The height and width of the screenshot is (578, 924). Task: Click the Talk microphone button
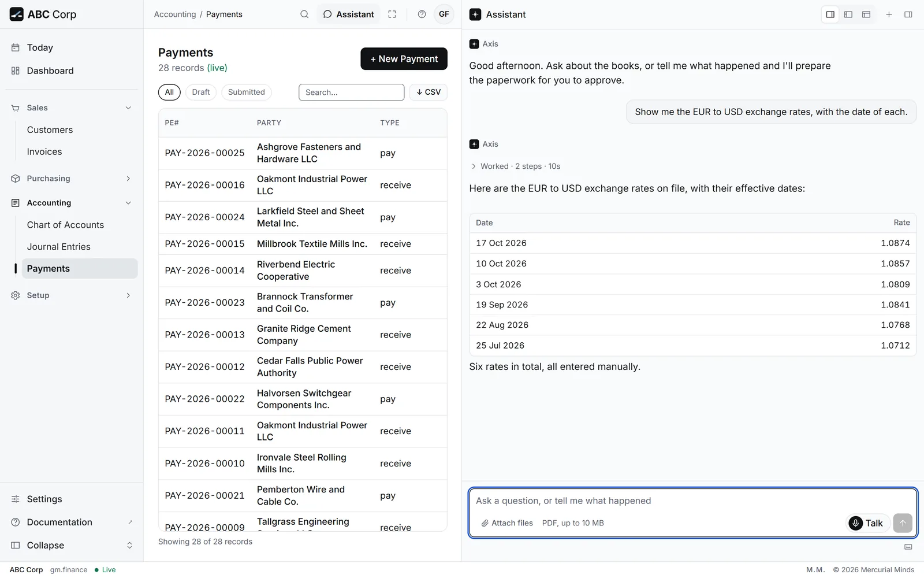pos(867,523)
